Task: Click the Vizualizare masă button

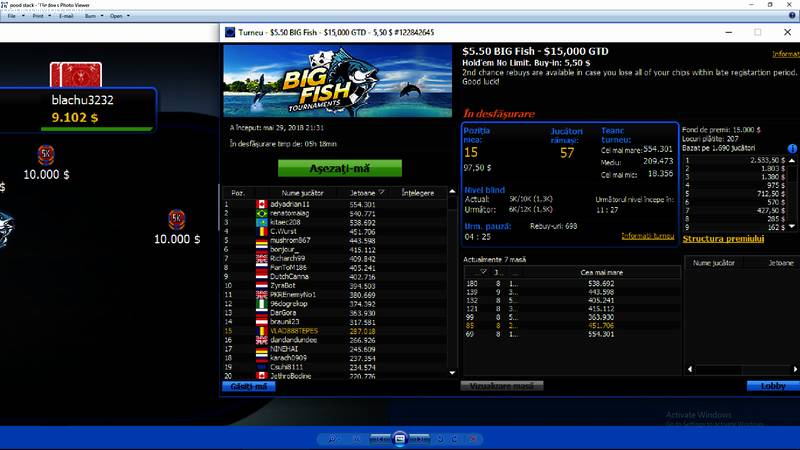Action: tap(502, 386)
